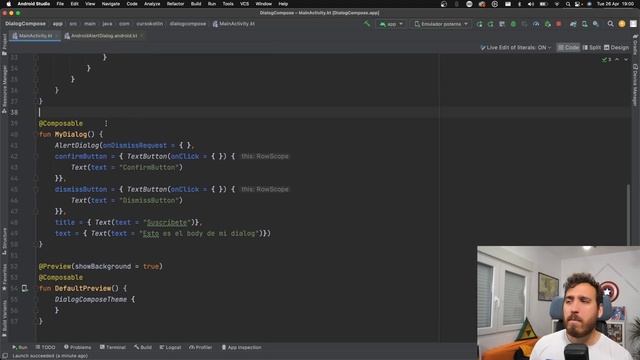Click MainActivity.kt breadcrumb in navigation bar
Image resolution: width=640 pixels, height=360 pixels.
[x=233, y=24]
